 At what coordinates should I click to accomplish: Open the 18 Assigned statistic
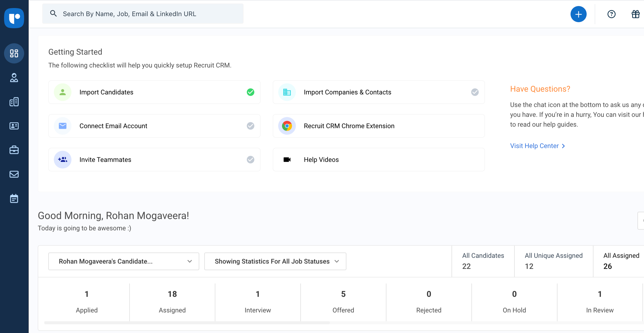click(172, 302)
